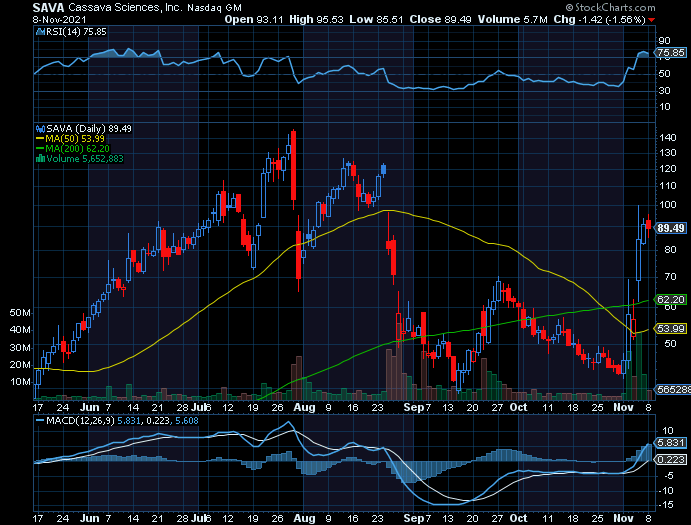This screenshot has width=691, height=525.
Task: Click the MACD(12,26,9) legend label
Action: 79,421
